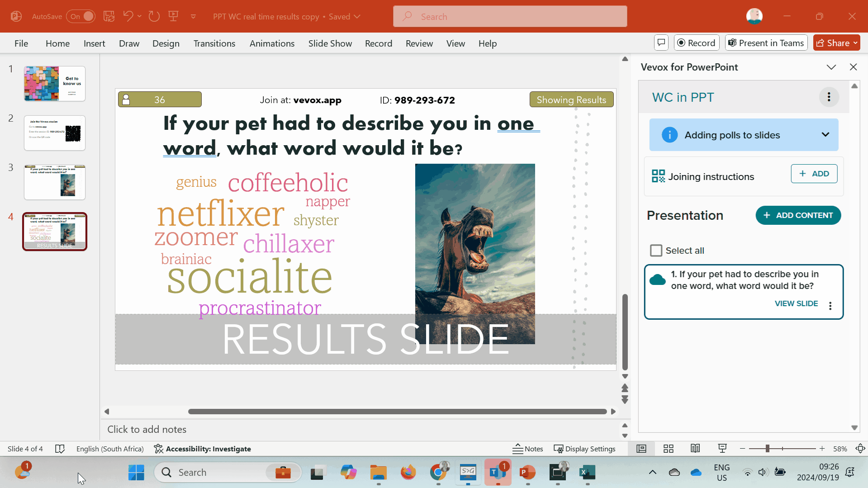Click zoom out minus button
The height and width of the screenshot is (488, 868).
(742, 449)
